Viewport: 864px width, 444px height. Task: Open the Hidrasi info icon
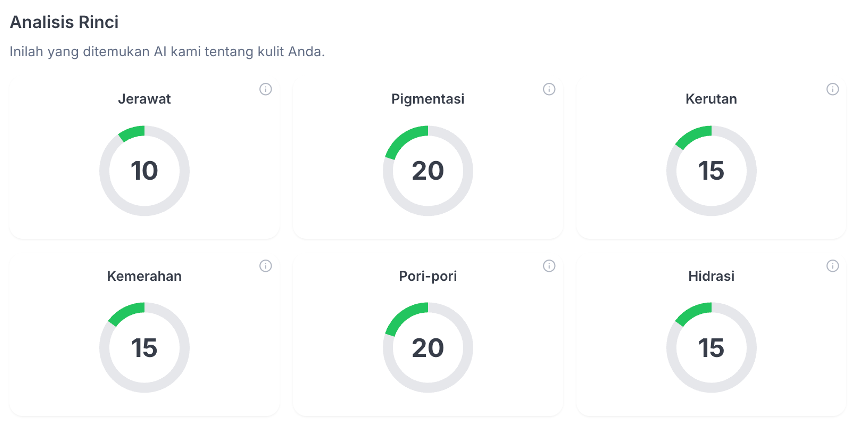click(x=833, y=266)
